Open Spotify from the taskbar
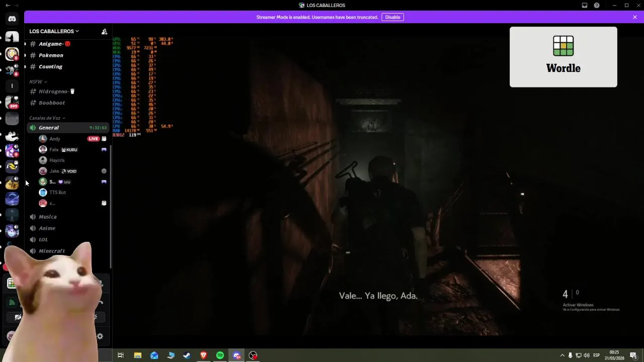644x362 pixels. 220,355
